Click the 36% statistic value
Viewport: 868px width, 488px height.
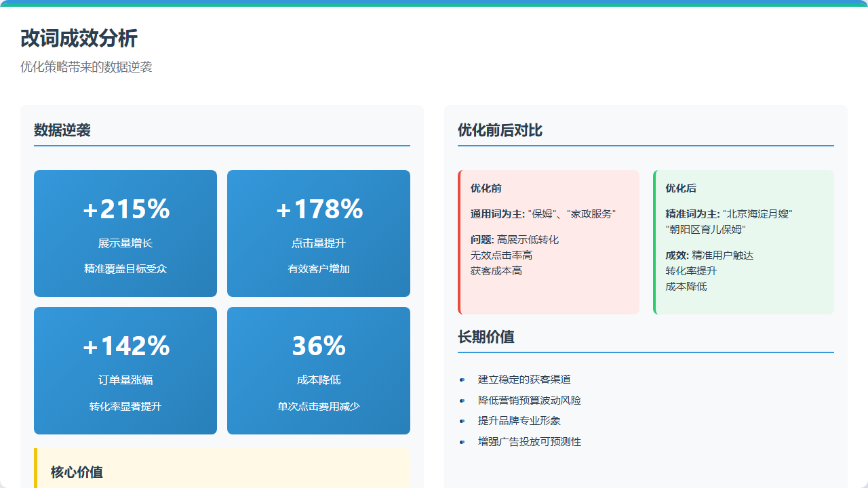(319, 346)
